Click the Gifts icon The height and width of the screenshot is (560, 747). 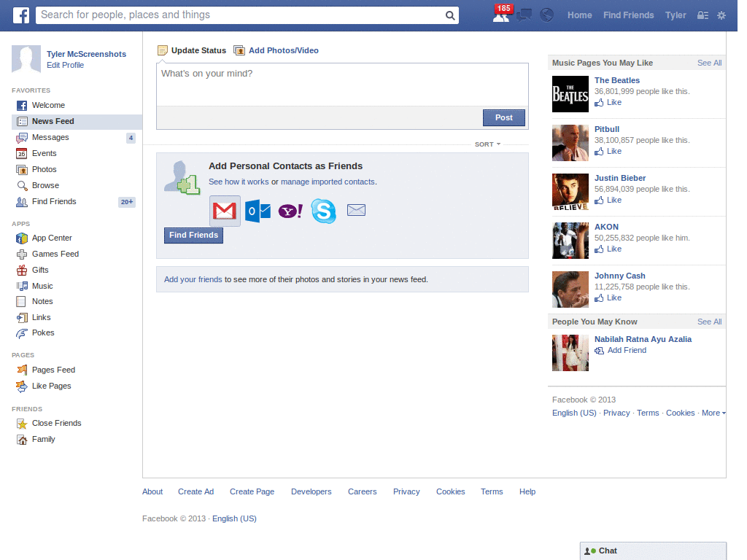pos(21,270)
